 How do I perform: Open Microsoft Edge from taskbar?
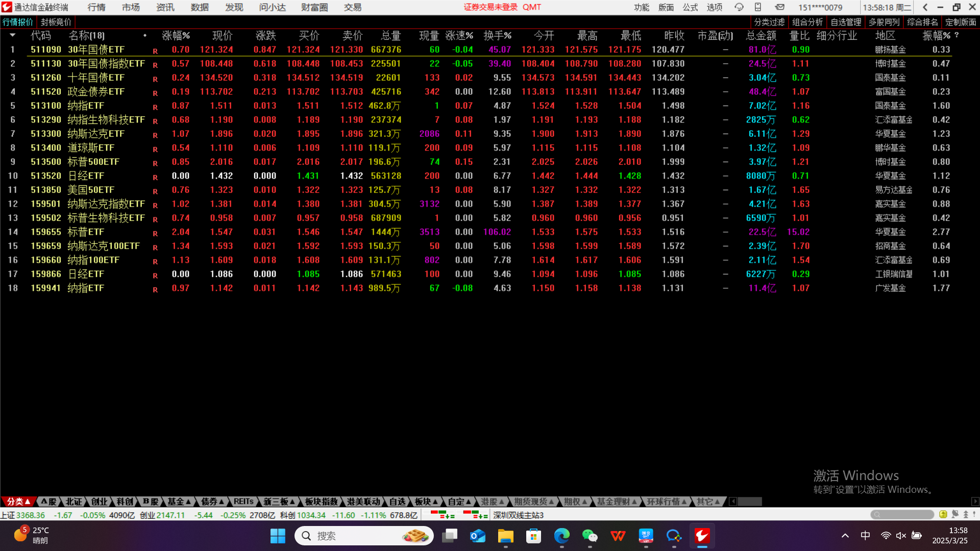pyautogui.click(x=561, y=536)
